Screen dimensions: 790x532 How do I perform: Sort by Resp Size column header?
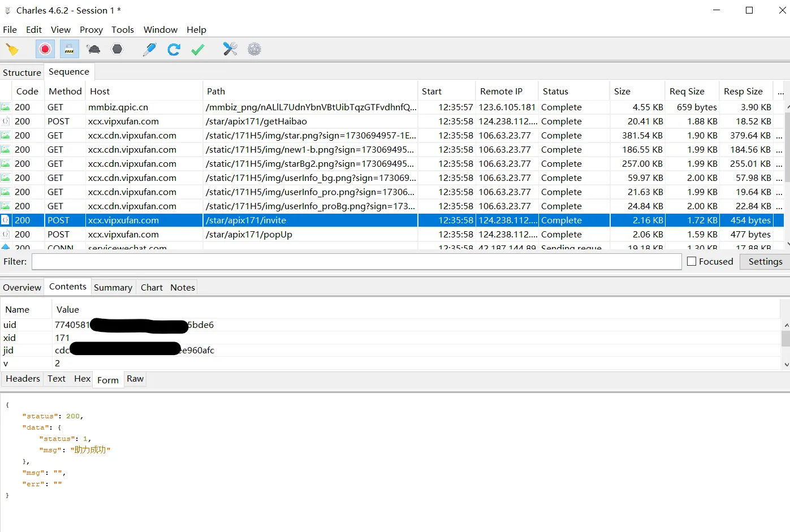[x=746, y=91]
